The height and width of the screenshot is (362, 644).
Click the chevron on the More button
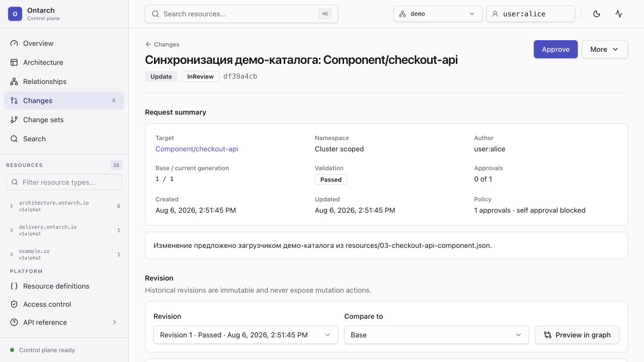point(615,49)
